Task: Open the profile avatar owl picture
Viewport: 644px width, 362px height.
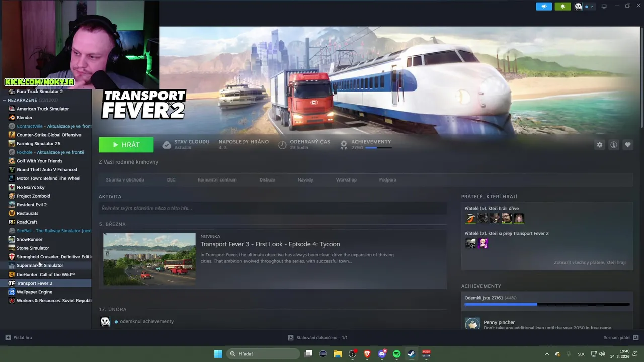Action: pos(579,6)
